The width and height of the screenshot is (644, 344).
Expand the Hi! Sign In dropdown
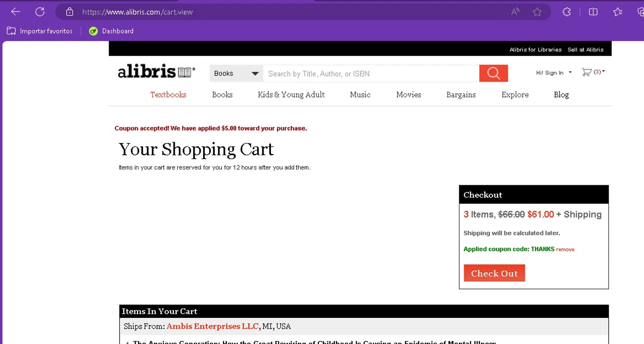(554, 73)
